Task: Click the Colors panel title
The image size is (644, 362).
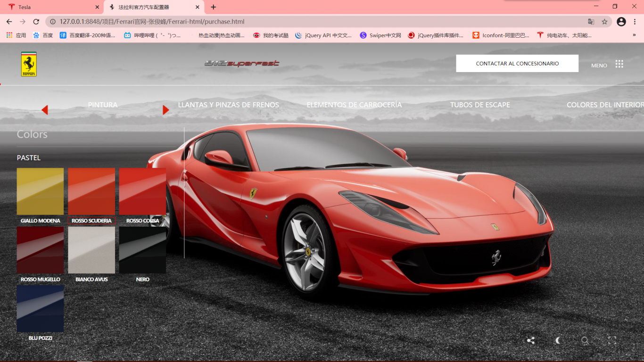Action: pyautogui.click(x=32, y=134)
